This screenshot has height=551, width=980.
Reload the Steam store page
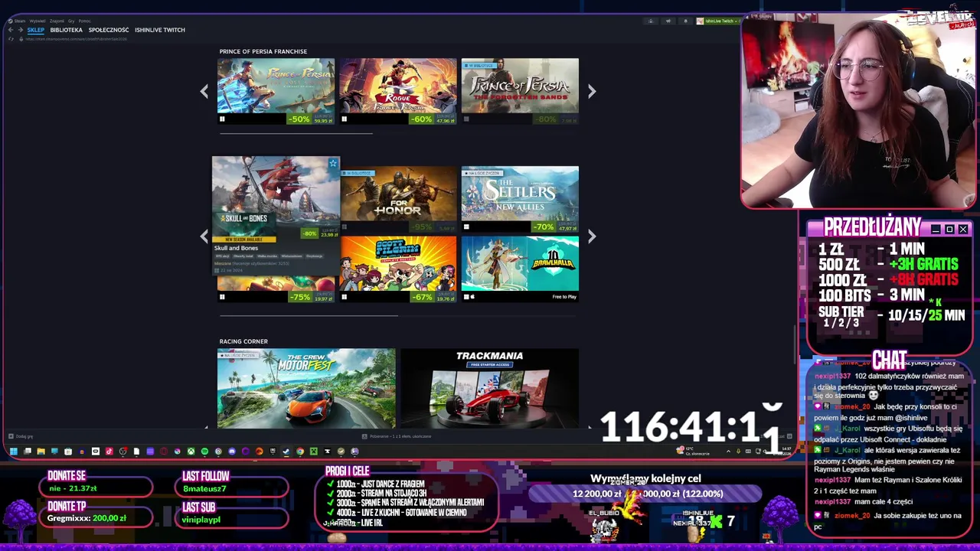pyautogui.click(x=11, y=39)
